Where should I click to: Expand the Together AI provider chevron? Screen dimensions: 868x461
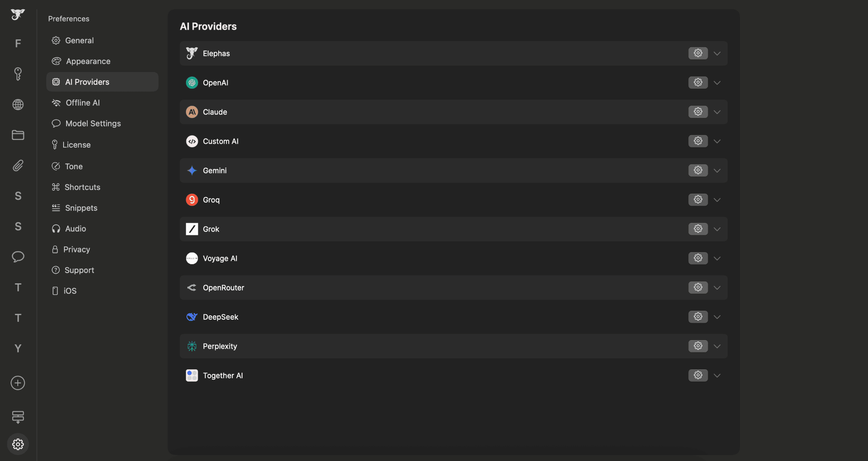(x=717, y=375)
